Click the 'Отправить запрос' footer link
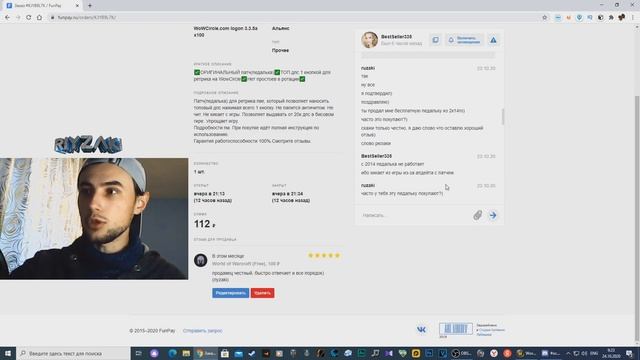The width and height of the screenshot is (640, 360). pos(202,331)
